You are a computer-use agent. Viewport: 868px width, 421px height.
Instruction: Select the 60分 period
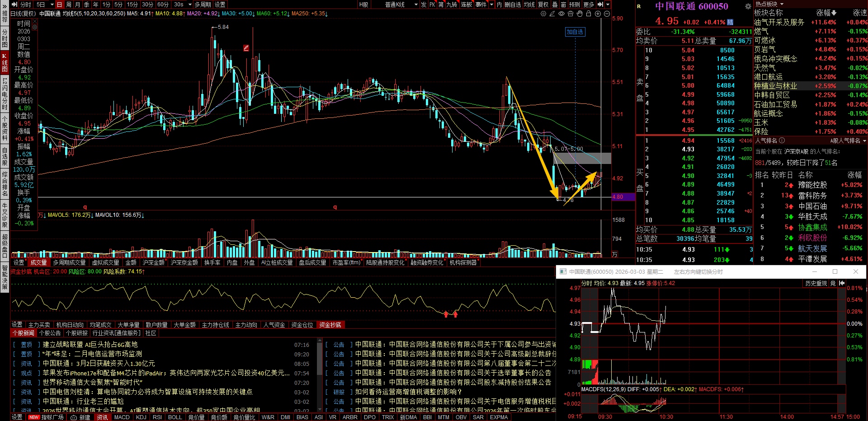[163, 5]
